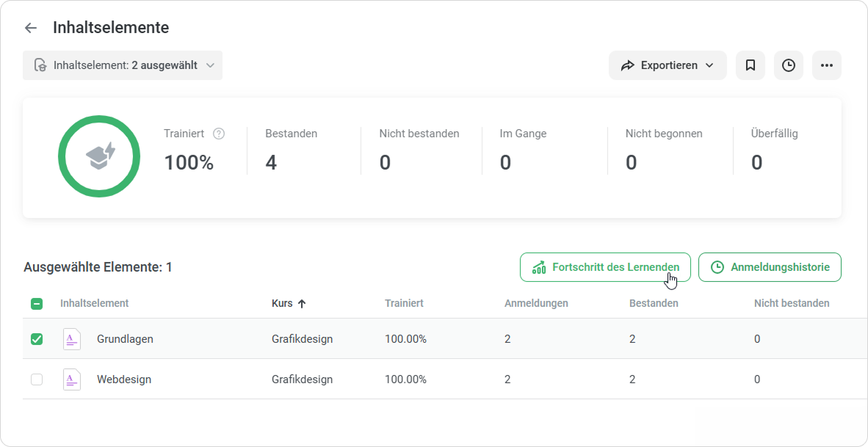The image size is (868, 447).
Task: Click the Nicht begonnen summary label
Action: click(x=665, y=134)
